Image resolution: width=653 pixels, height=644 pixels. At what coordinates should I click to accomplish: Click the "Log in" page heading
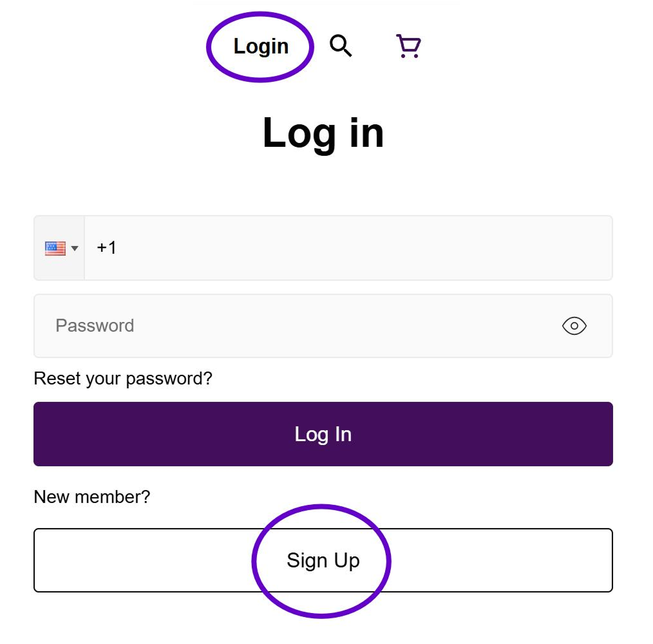(x=323, y=133)
